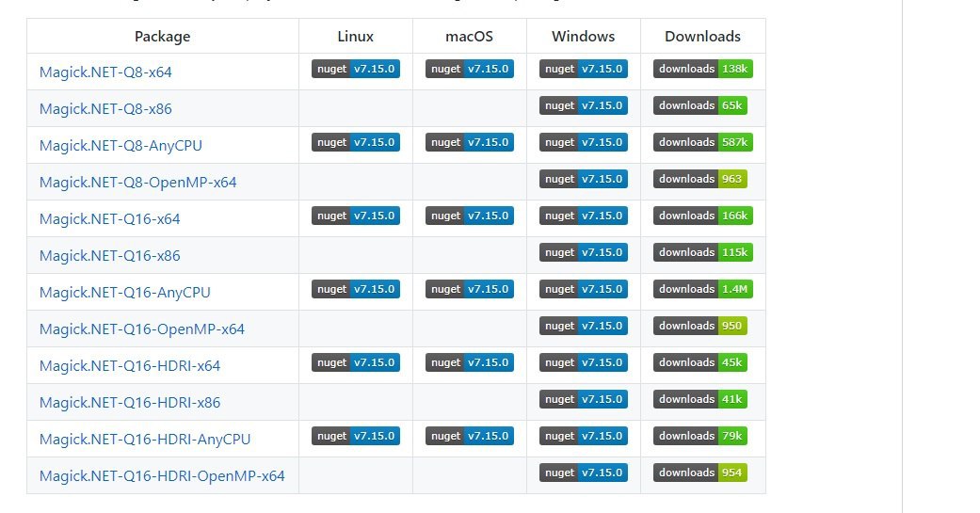980x513 pixels.
Task: Click the Windows nuget badge for Magick.NET-Q8-x64
Action: tap(583, 69)
